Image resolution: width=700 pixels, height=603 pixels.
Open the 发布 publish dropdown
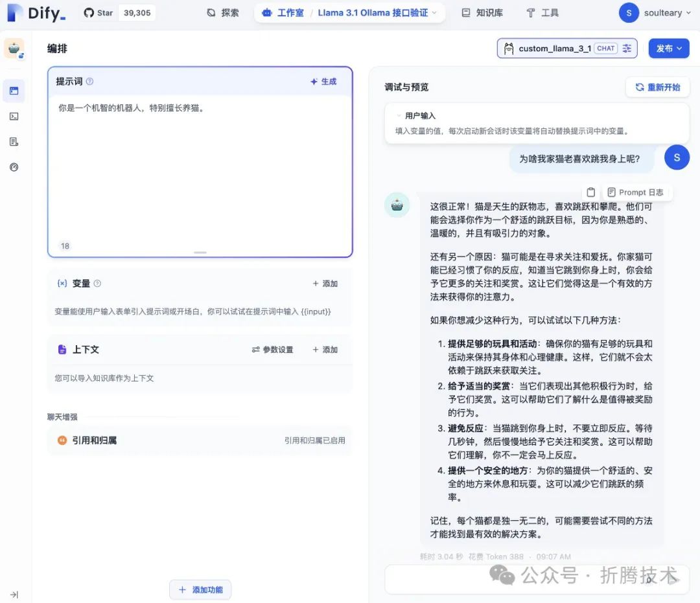point(669,48)
